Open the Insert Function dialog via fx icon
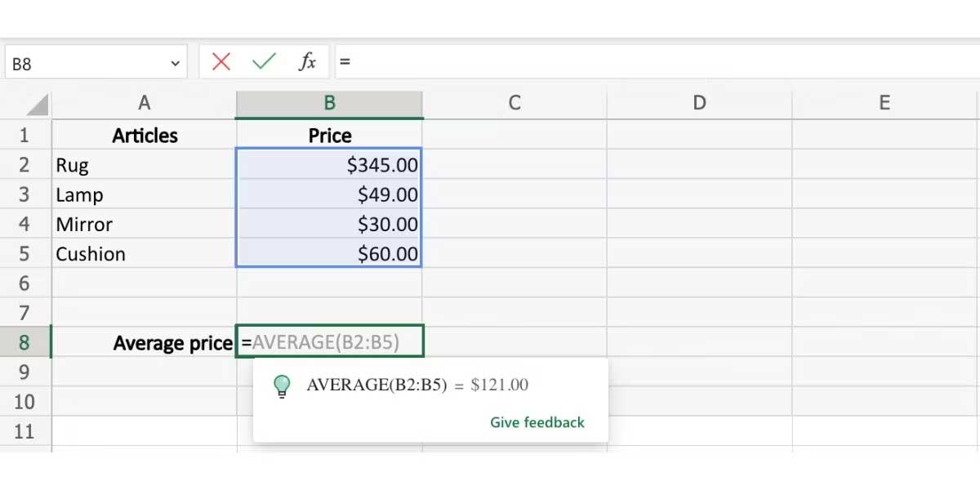The height and width of the screenshot is (490, 980). 306,60
